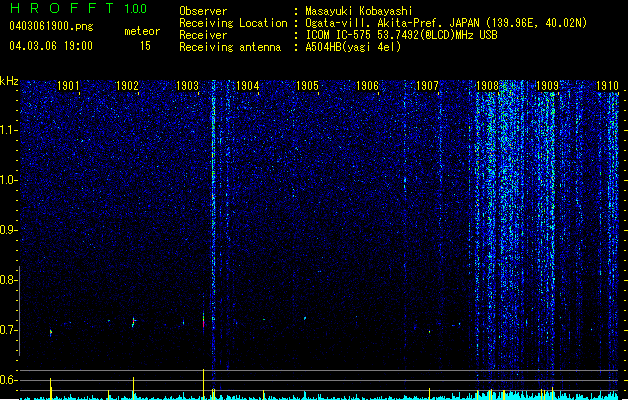
Task: Click the Receiving Location label
Action: (233, 23)
